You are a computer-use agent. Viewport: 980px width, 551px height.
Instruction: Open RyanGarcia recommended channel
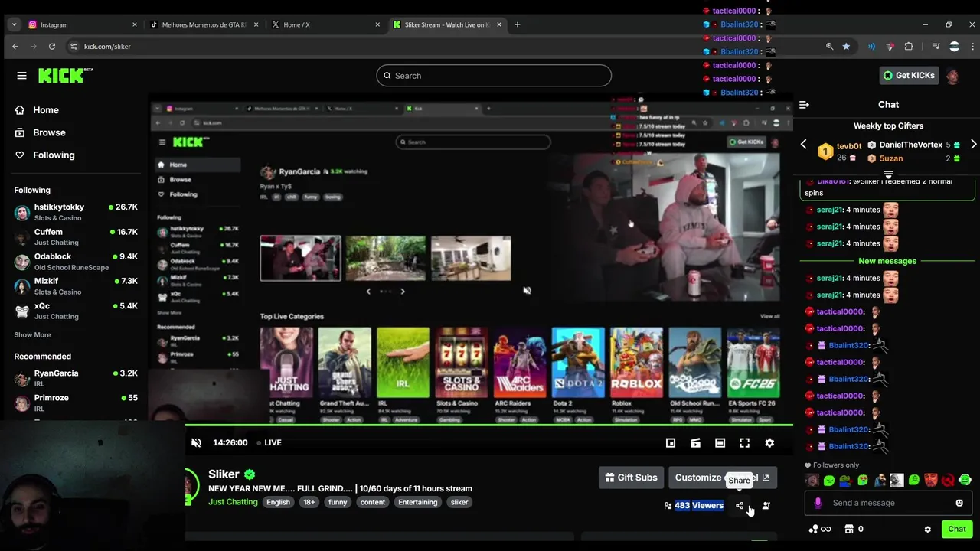pos(76,378)
